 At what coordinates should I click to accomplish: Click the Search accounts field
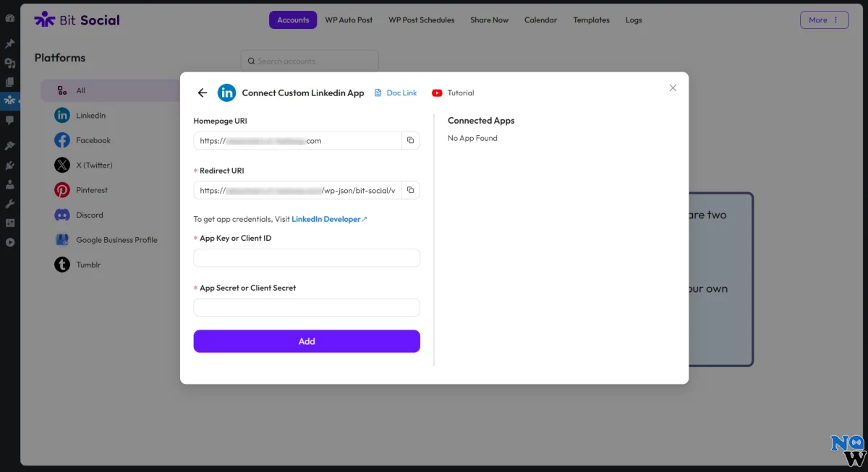pyautogui.click(x=310, y=61)
